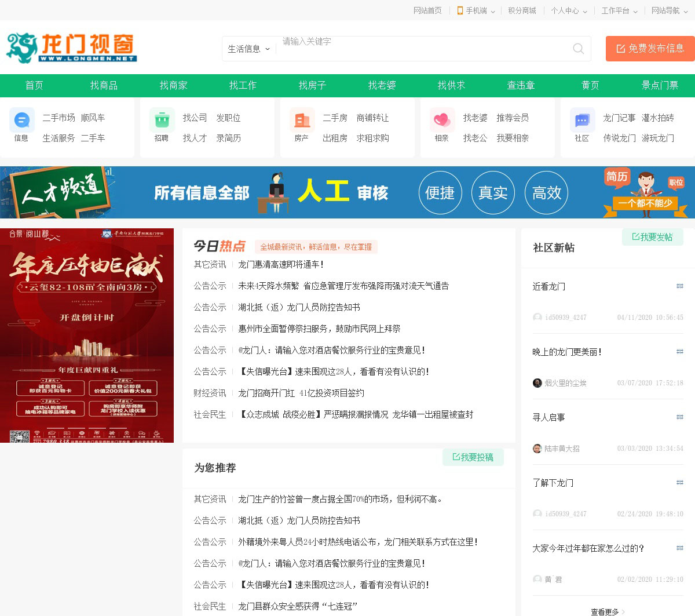Image resolution: width=695 pixels, height=616 pixels.
Task: Click grid icon beside 近看龙门 post
Action: [679, 286]
